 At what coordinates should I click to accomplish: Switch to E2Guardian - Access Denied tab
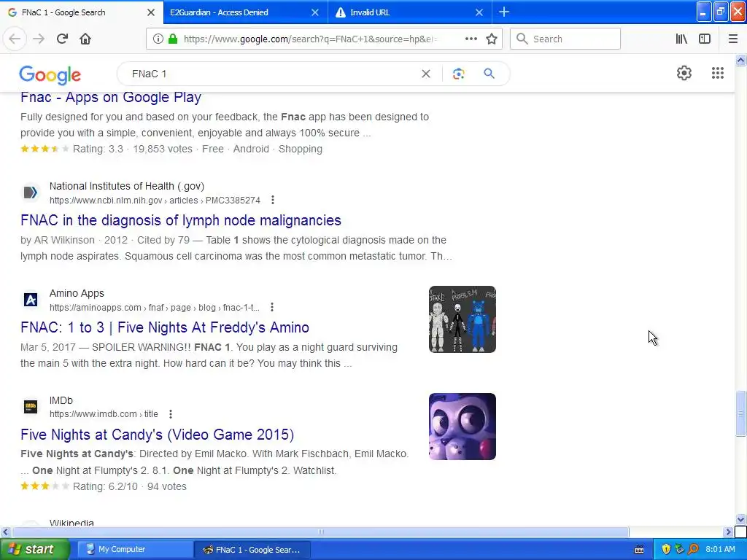pyautogui.click(x=245, y=12)
